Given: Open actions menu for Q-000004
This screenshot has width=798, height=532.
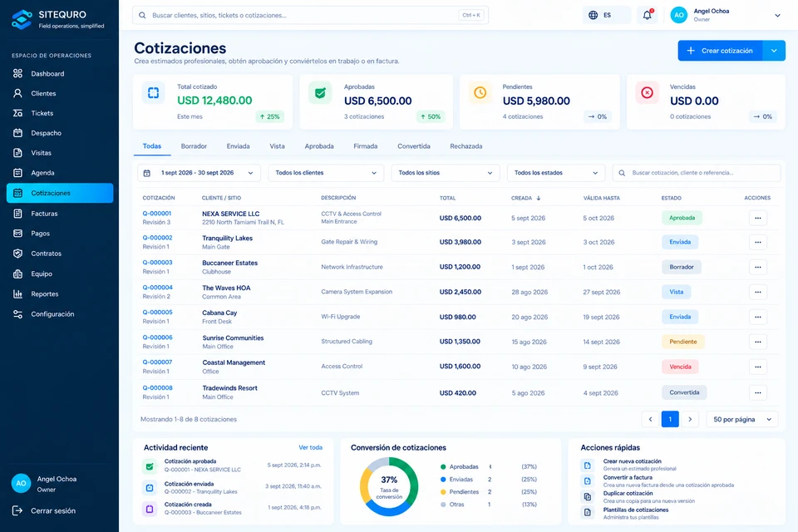Looking at the screenshot, I should (x=758, y=292).
